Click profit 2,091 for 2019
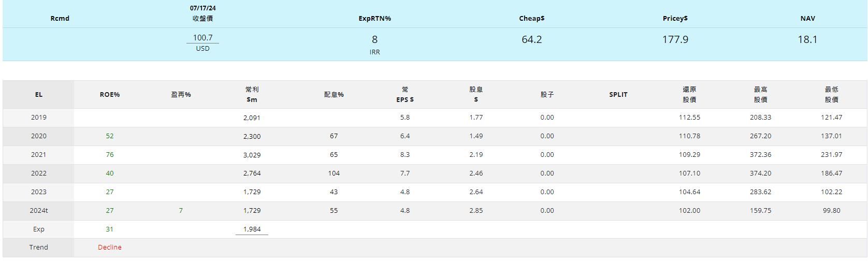Image resolution: width=868 pixels, height=262 pixels. click(x=252, y=118)
